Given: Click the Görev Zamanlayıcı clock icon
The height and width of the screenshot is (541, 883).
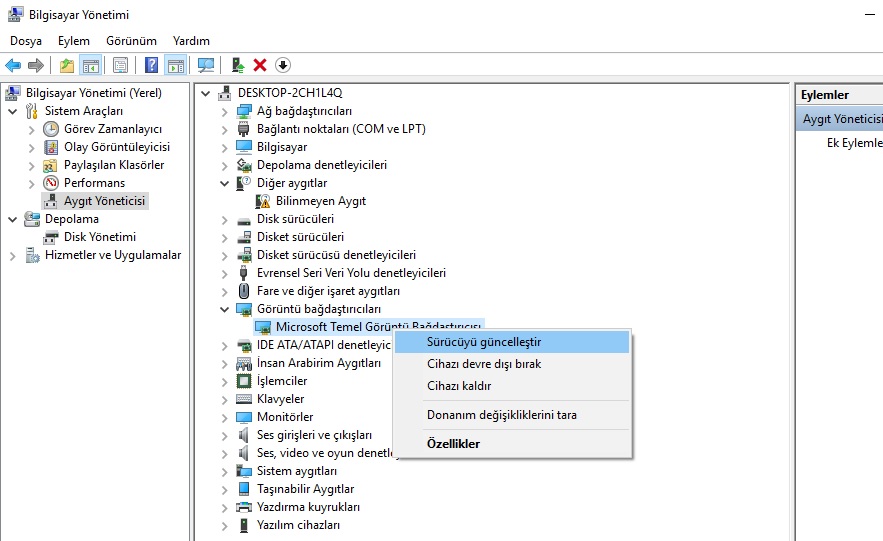Looking at the screenshot, I should [51, 129].
